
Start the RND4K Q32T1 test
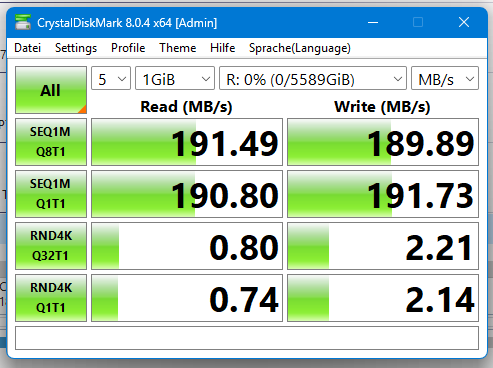click(x=51, y=246)
